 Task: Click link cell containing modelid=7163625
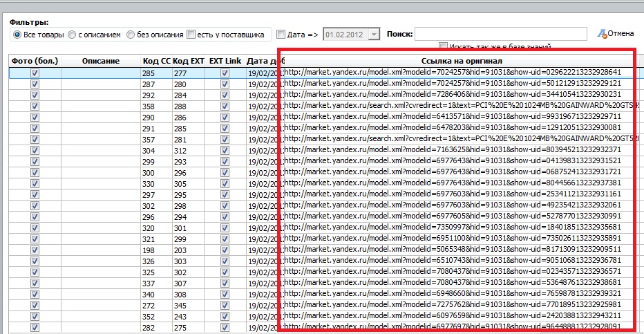pos(462,150)
